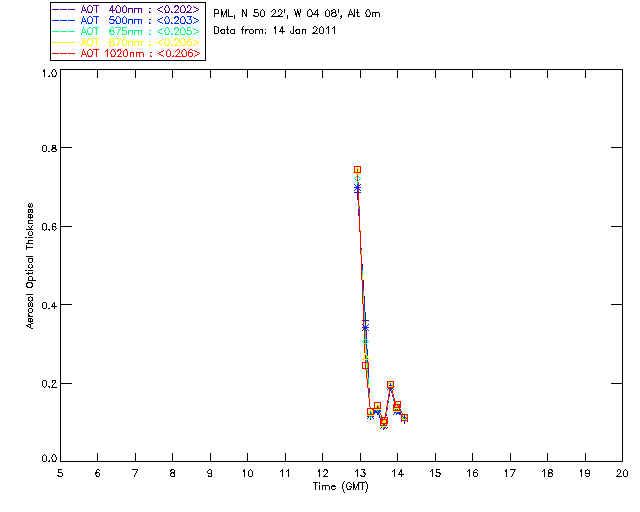This screenshot has height=512, width=640.
Task: Click the station text 'PML, N 50 22', W 04 08', Alt 0m'
Action: click(297, 13)
